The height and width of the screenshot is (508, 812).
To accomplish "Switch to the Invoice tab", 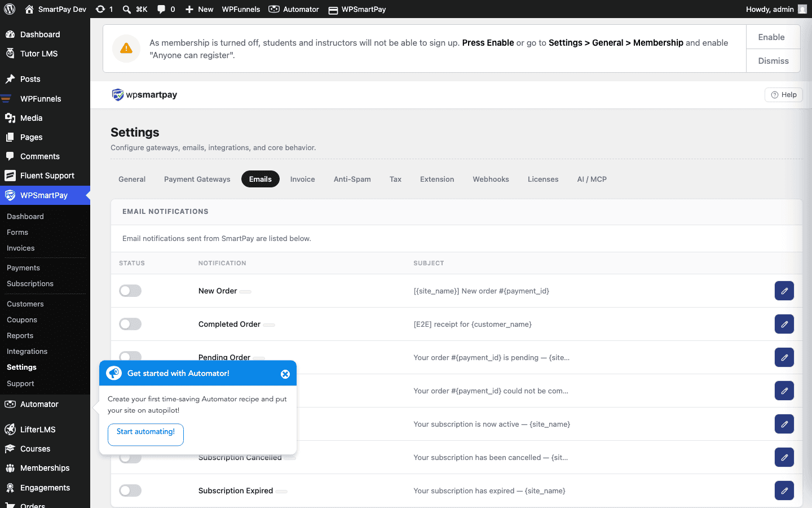I will pos(303,179).
